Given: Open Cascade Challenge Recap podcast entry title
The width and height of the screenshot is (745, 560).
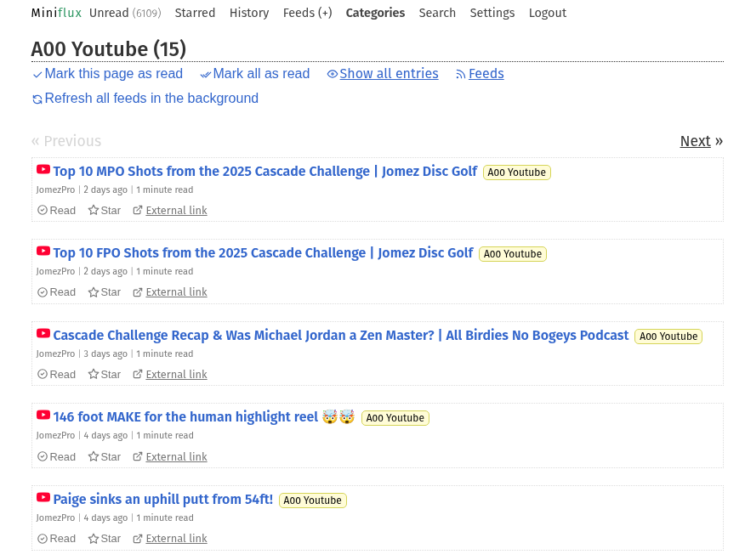Looking at the screenshot, I should click(340, 336).
